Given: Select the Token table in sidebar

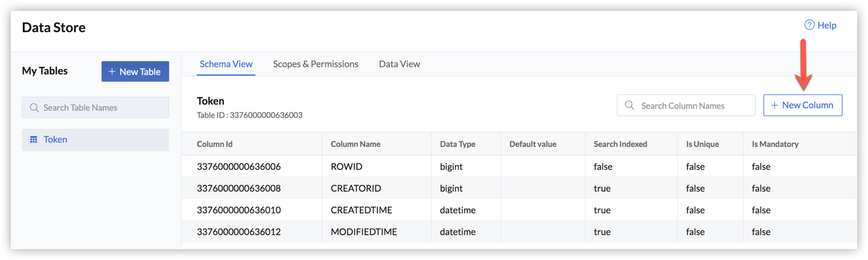Looking at the screenshot, I should (x=56, y=140).
